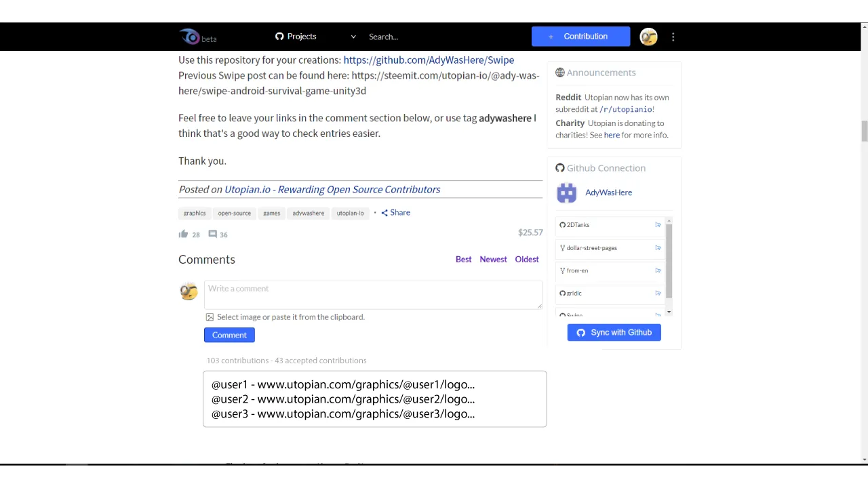Select the graphics tag
The width and height of the screenshot is (868, 488).
pos(195,213)
